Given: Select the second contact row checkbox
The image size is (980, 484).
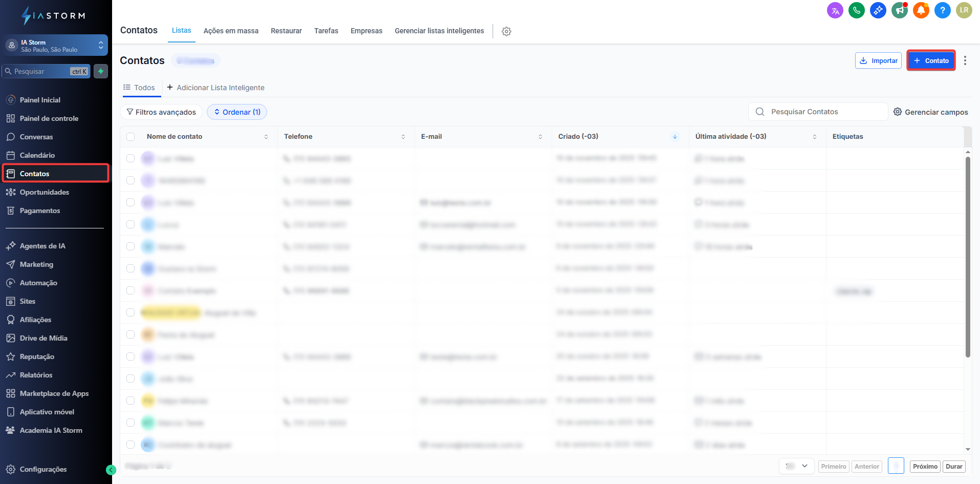Looking at the screenshot, I should pyautogui.click(x=130, y=180).
